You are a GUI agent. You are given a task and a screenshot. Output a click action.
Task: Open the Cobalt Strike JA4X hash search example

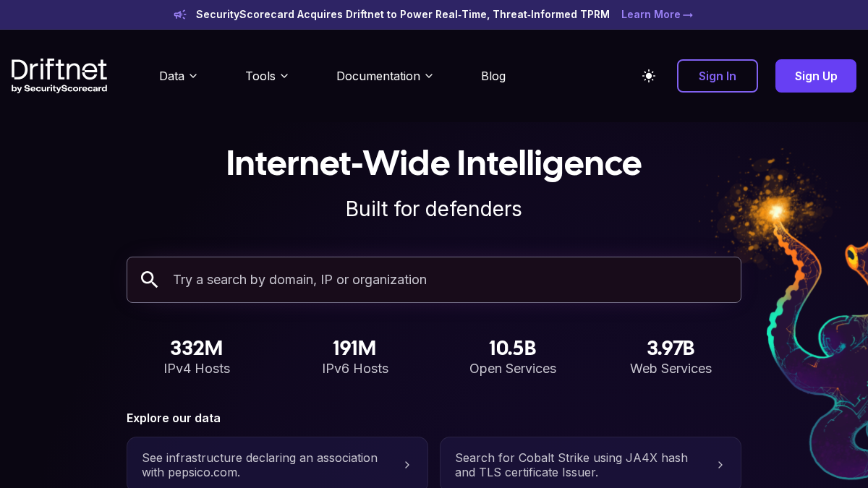click(590, 465)
